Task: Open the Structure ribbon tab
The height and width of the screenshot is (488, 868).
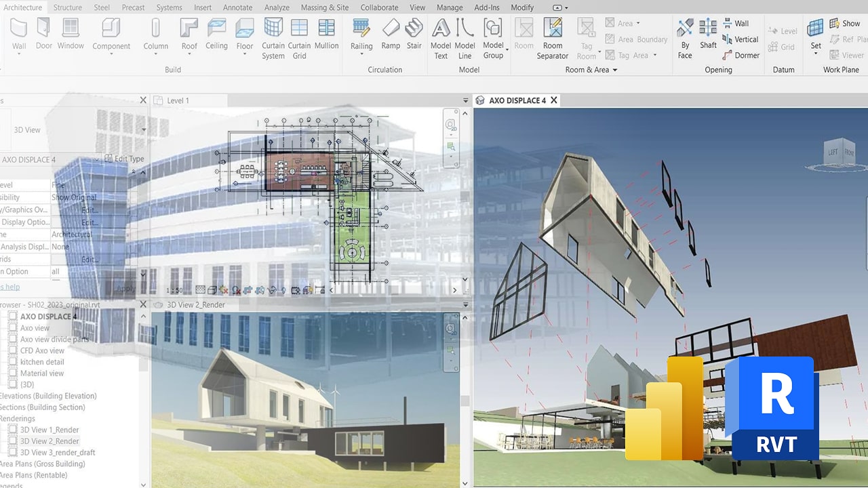Action: click(68, 7)
